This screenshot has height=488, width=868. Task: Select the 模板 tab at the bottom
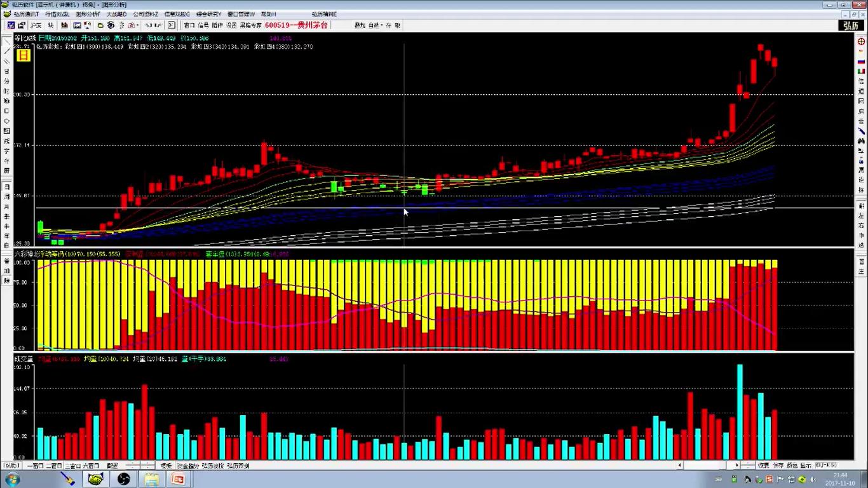(166, 466)
